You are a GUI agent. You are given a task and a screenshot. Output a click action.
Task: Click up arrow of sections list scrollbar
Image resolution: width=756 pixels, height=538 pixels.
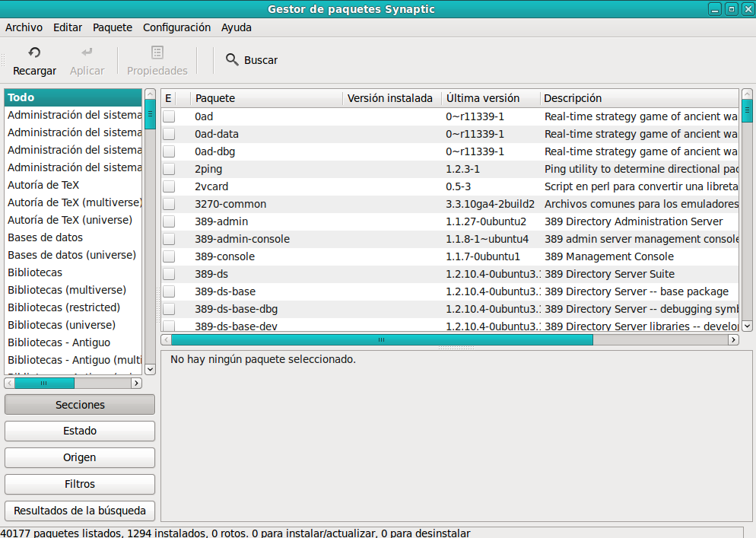click(150, 94)
